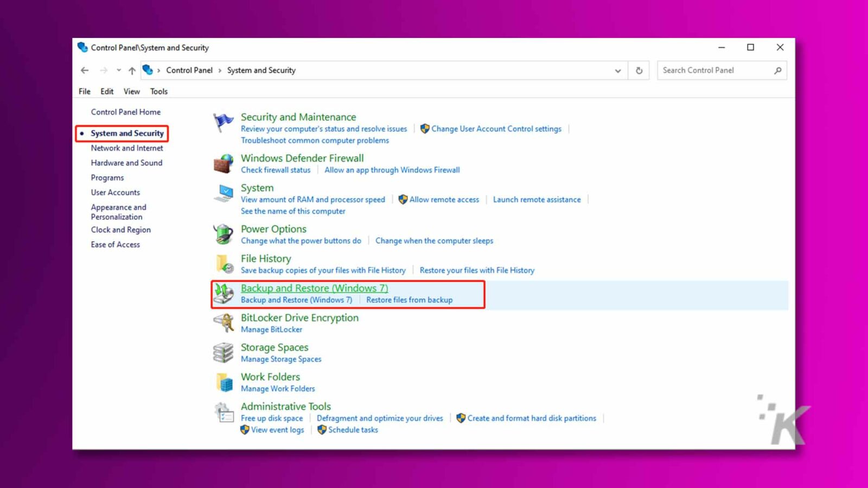Open the View menu
Screen dimensions: 868x488
click(132, 92)
